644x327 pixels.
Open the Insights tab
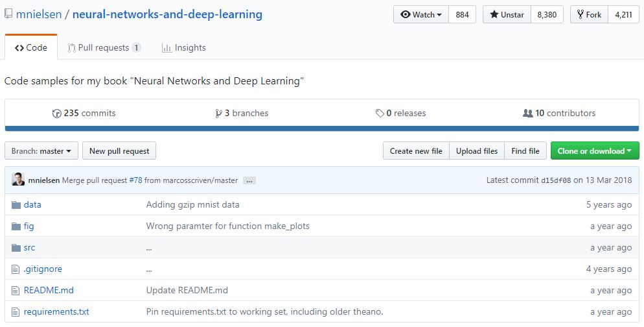pos(183,48)
